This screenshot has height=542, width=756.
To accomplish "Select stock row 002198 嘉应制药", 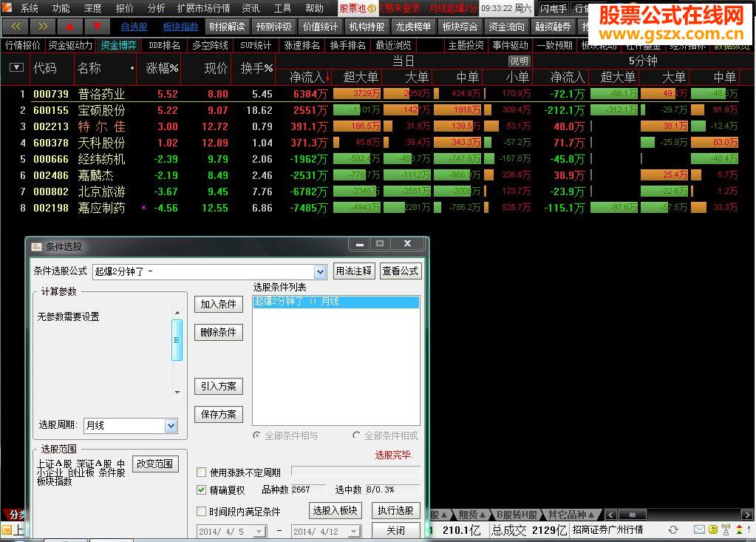I will [378, 208].
